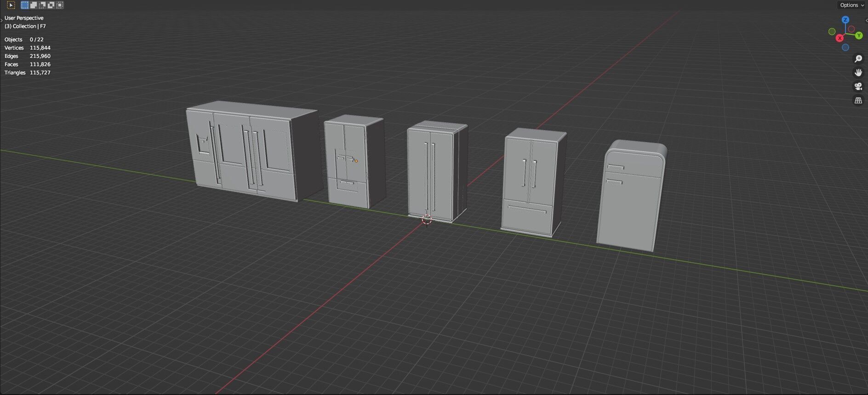The image size is (868, 395).
Task: Click the 3D cursor at world origin
Action: point(427,220)
